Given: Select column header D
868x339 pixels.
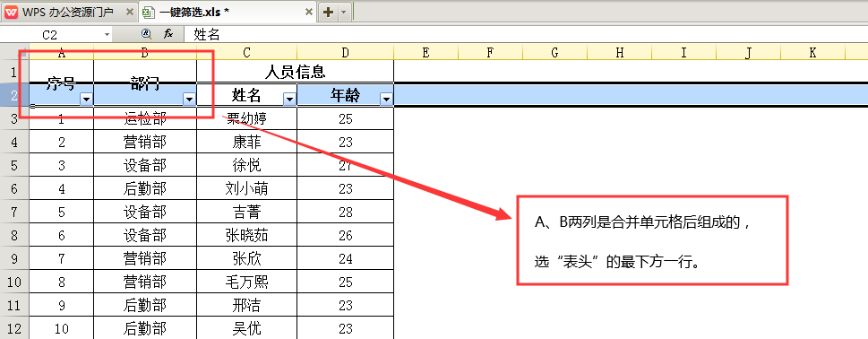Looking at the screenshot, I should coord(346,53).
